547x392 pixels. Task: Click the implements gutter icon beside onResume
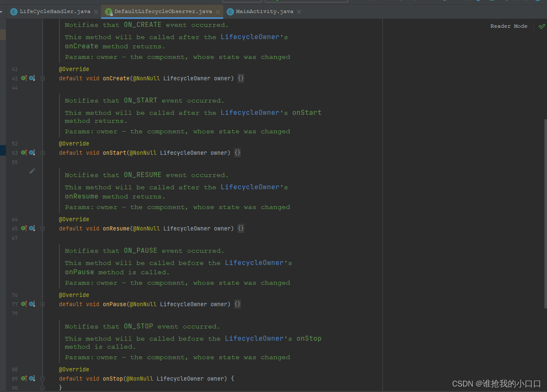(x=24, y=228)
